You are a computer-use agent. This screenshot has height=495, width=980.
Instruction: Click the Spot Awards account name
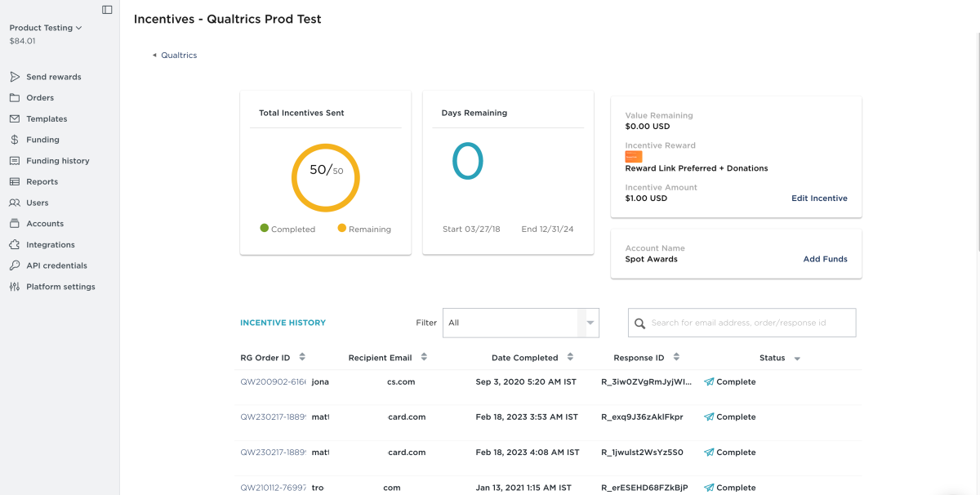(651, 259)
